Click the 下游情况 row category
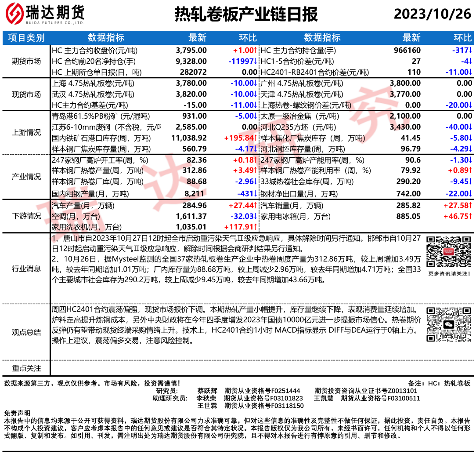The width and height of the screenshot is (476, 454). [26, 216]
